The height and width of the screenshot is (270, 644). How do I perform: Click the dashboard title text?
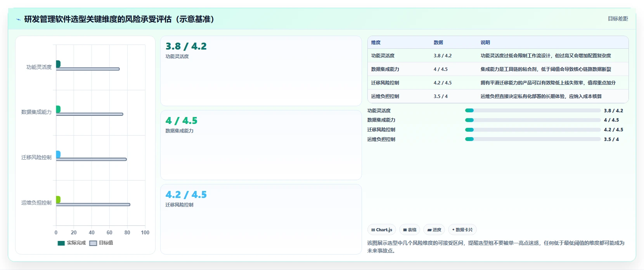point(119,19)
